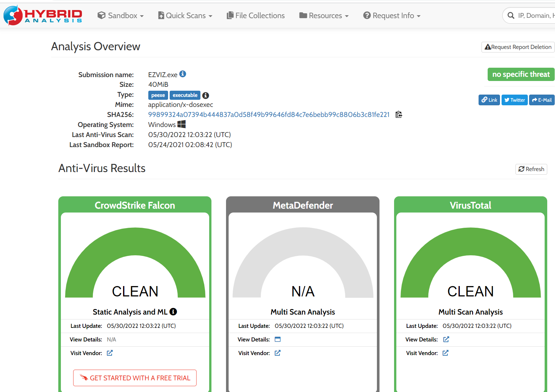The height and width of the screenshot is (392, 555).
Task: Select the 40MiB size value
Action: [158, 85]
